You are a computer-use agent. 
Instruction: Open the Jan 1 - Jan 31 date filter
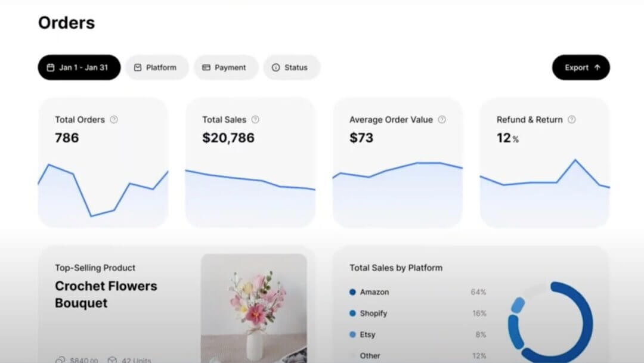tap(79, 67)
